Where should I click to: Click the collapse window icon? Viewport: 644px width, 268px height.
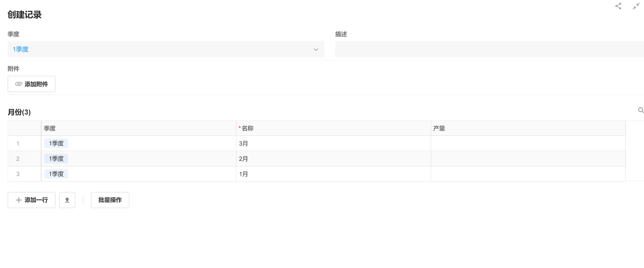636,6
